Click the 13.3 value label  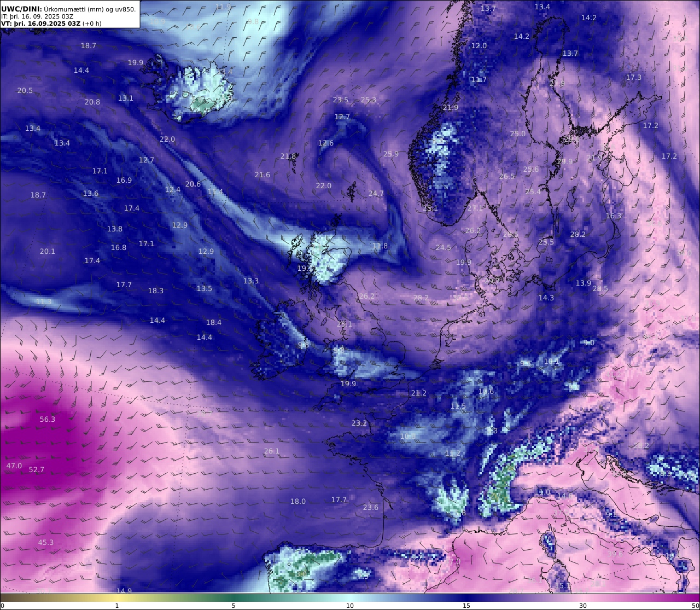click(251, 281)
